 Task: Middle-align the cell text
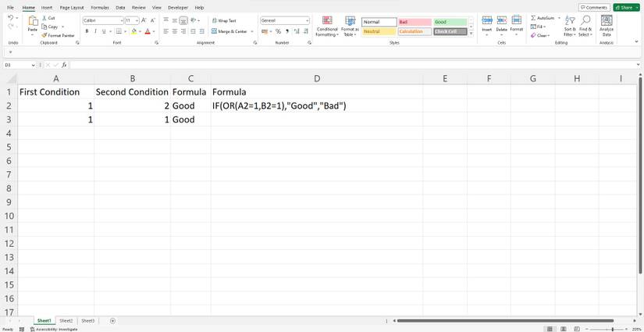click(175, 20)
